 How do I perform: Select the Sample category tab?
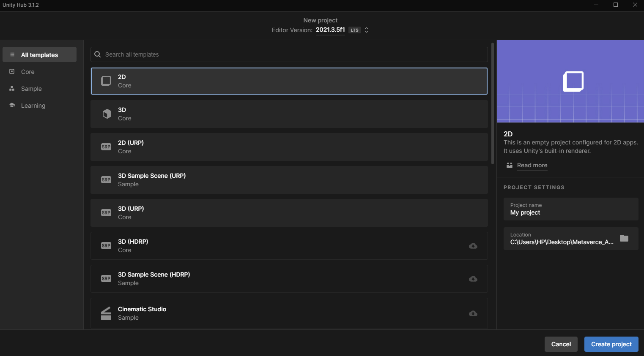39,88
